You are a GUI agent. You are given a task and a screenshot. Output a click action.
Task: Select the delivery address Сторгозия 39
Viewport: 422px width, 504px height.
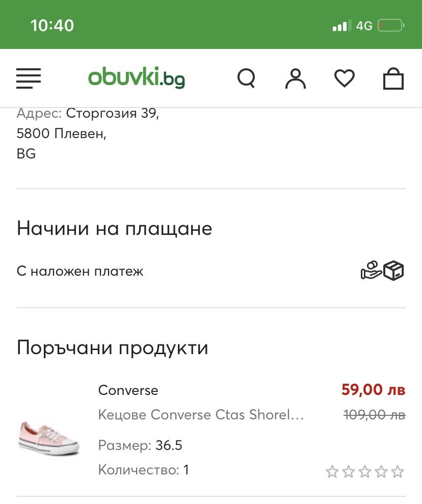[x=112, y=113]
